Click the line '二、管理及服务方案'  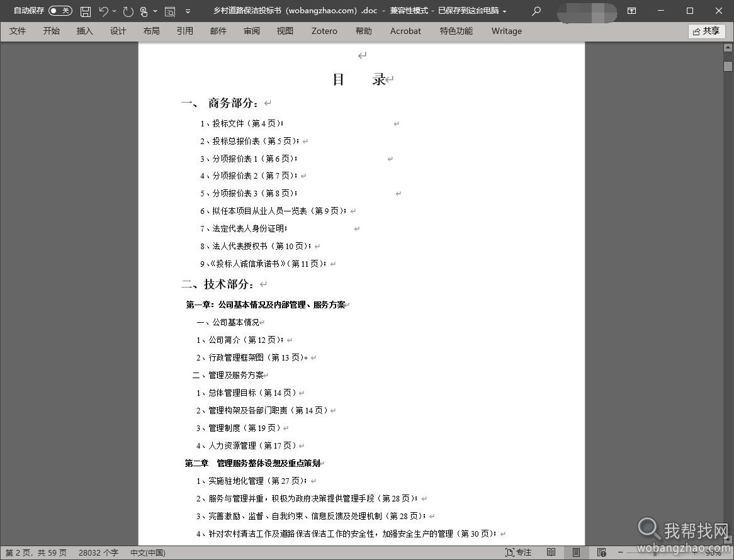227,375
